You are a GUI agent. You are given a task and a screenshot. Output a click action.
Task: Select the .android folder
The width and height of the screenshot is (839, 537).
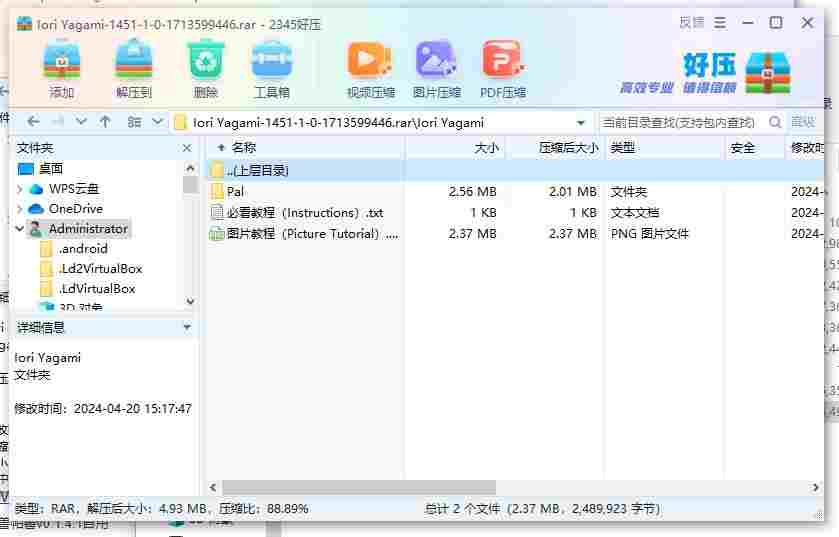(74, 249)
